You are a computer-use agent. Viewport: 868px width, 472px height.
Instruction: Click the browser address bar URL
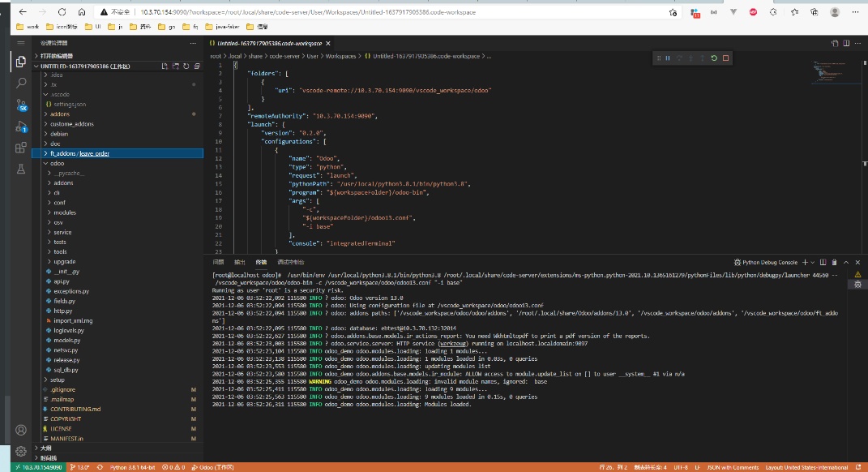click(x=307, y=12)
